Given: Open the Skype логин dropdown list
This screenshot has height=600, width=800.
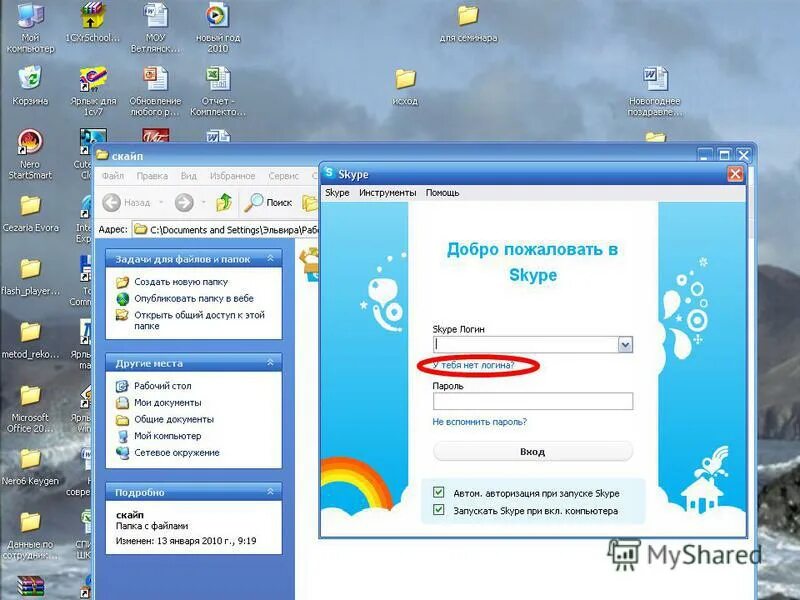Looking at the screenshot, I should (x=628, y=343).
